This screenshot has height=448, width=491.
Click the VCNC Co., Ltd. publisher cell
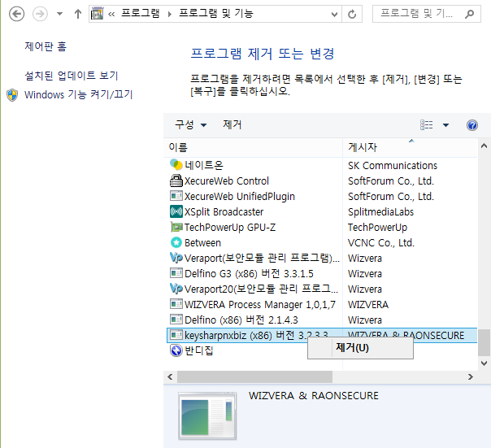coord(381,243)
